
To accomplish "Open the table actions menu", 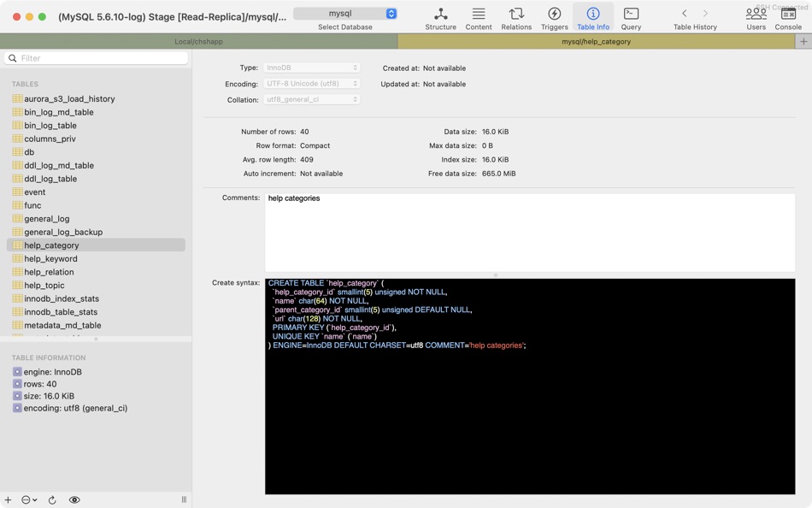I will coord(29,499).
